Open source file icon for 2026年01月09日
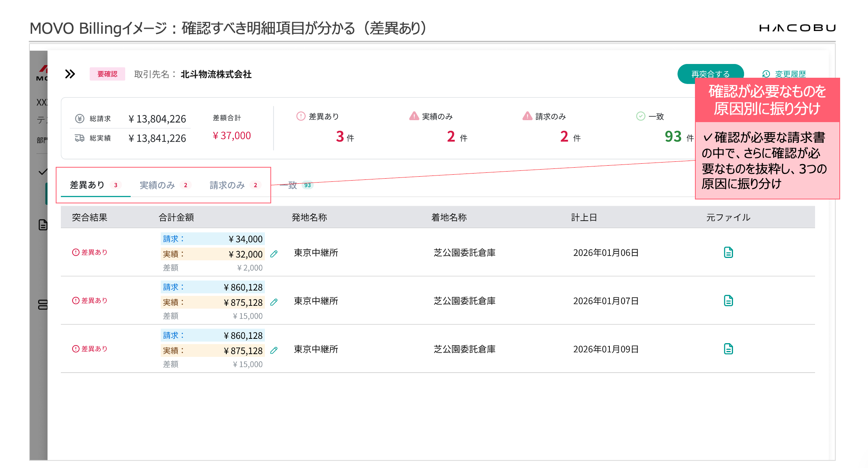Viewport: 868px width, 468px height. pyautogui.click(x=728, y=349)
